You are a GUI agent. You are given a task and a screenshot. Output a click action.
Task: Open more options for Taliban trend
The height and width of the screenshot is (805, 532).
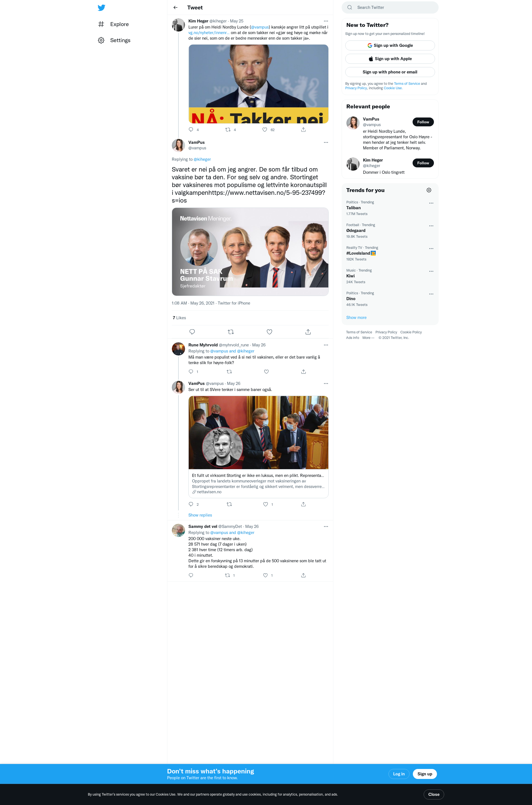[431, 203]
